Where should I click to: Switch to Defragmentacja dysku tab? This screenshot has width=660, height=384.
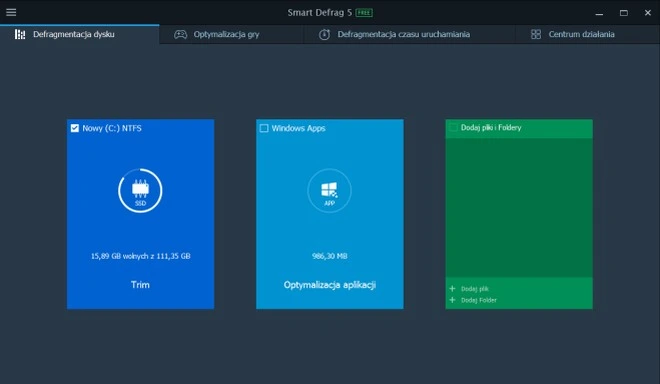coord(80,34)
